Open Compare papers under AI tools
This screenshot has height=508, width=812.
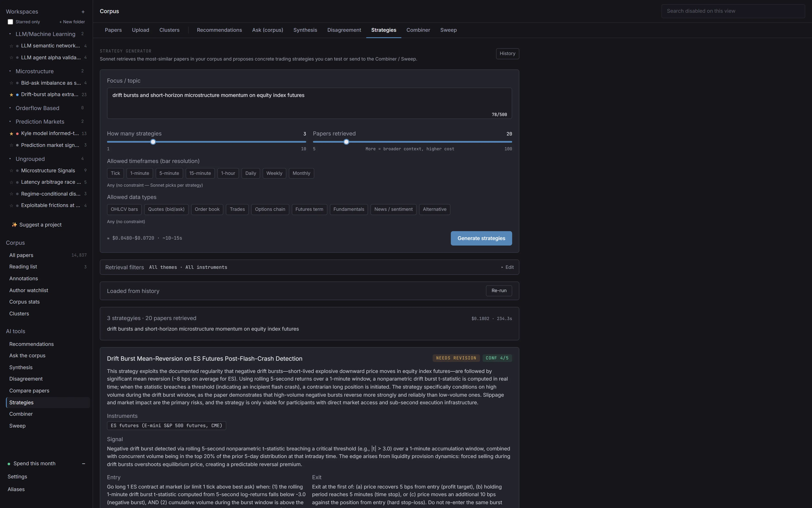click(x=48, y=391)
